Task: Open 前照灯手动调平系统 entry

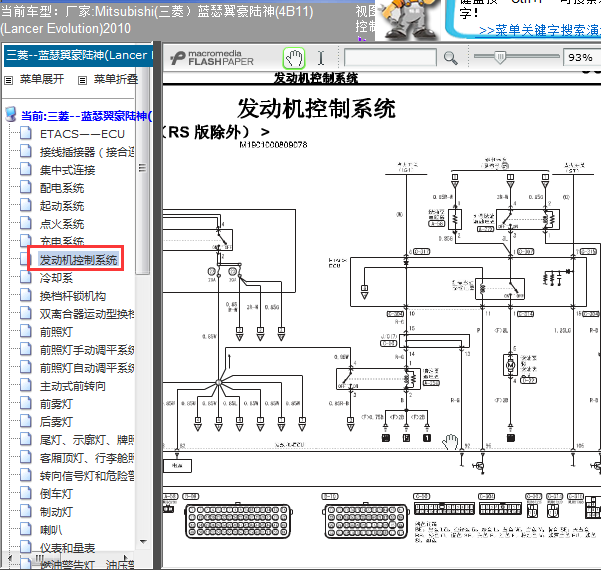Action: click(87, 350)
